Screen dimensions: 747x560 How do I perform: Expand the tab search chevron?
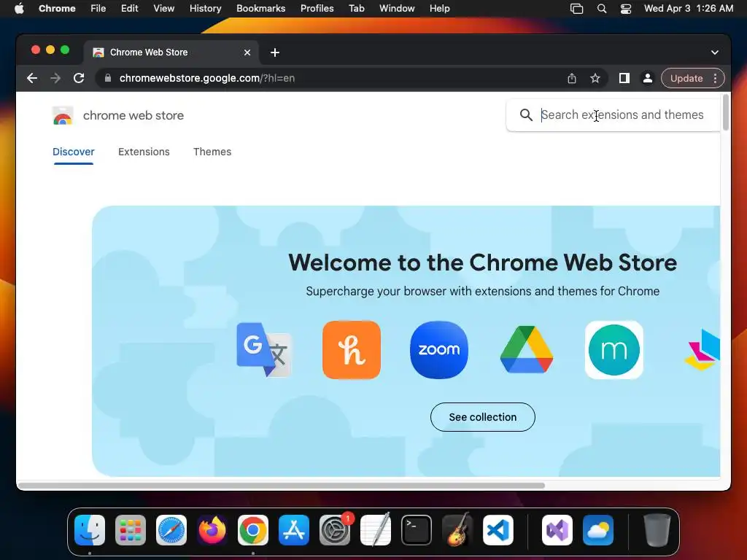(715, 52)
